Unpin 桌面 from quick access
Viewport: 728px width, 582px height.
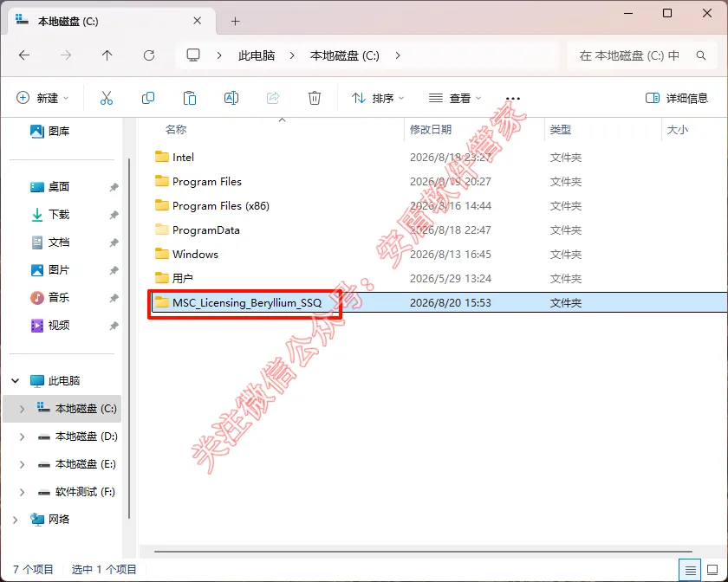114,187
